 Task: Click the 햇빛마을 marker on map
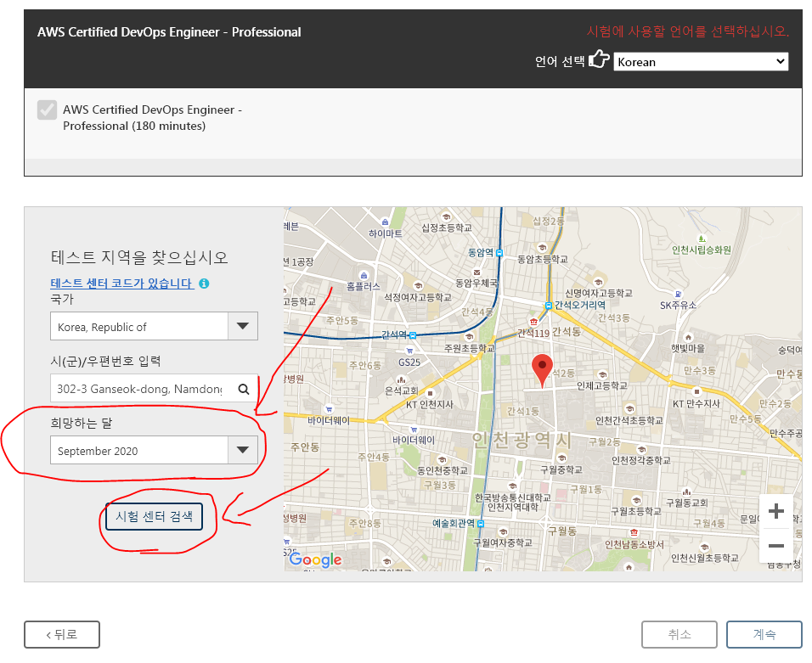(x=688, y=337)
